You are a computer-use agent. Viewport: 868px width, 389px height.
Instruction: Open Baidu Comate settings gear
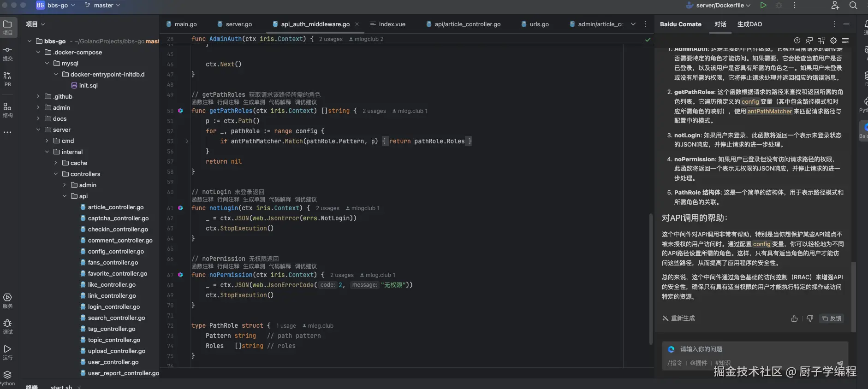833,41
